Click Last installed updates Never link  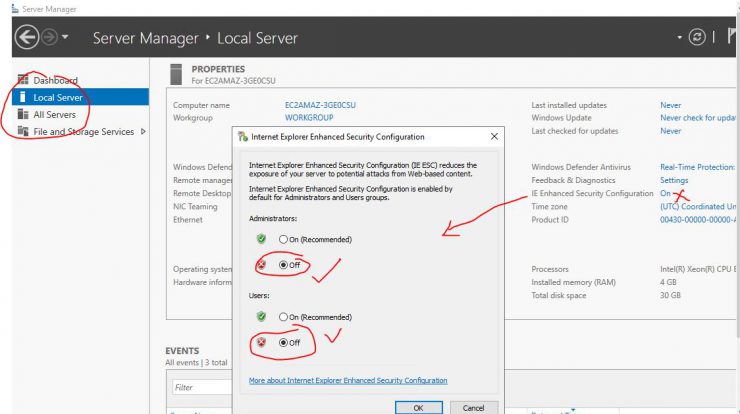pos(671,105)
